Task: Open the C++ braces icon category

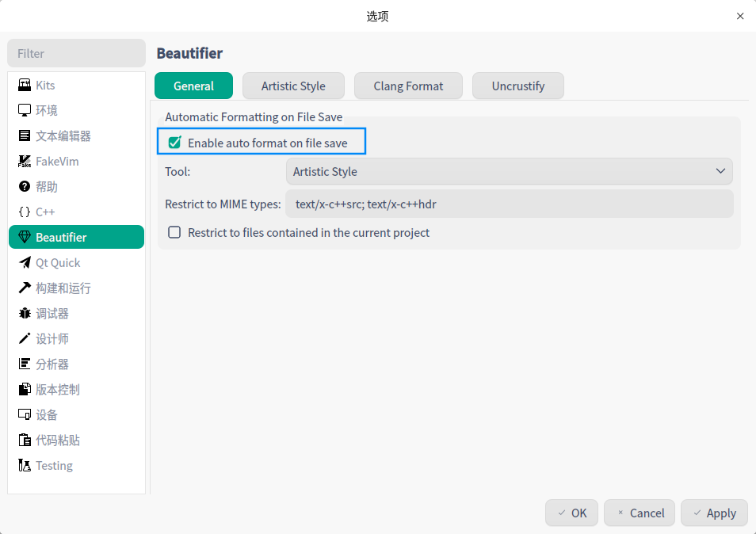Action: pos(25,212)
